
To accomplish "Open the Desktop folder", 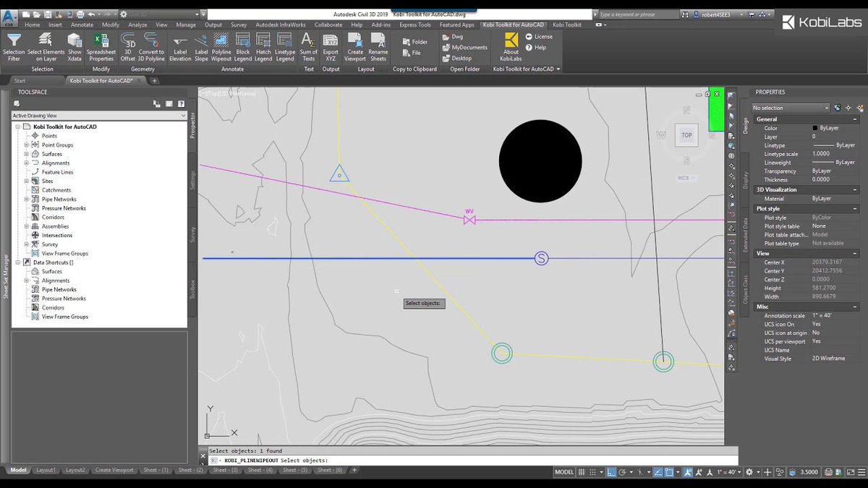I will pyautogui.click(x=456, y=58).
